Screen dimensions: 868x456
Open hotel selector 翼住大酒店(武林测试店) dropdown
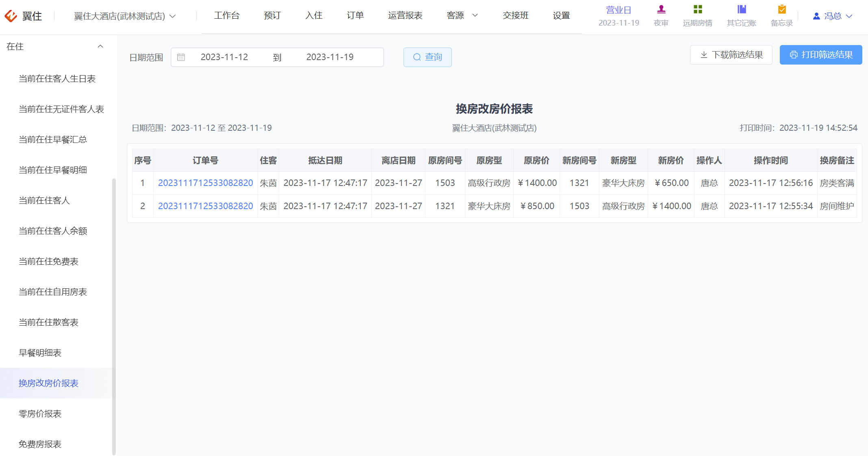[x=125, y=16]
